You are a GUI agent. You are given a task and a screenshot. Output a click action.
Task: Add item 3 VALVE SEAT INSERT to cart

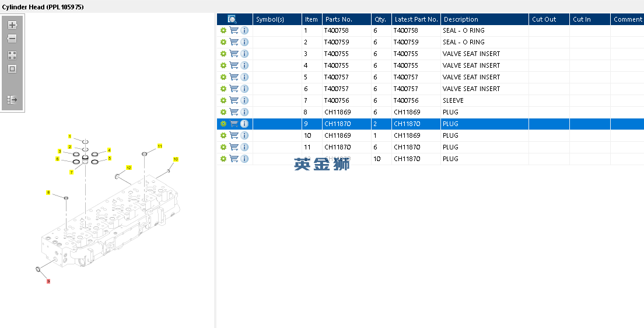click(x=234, y=54)
